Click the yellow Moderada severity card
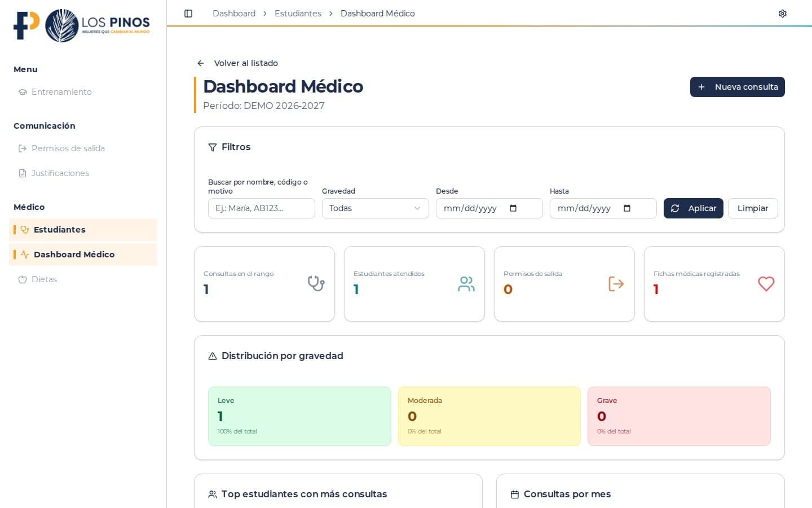 (489, 417)
